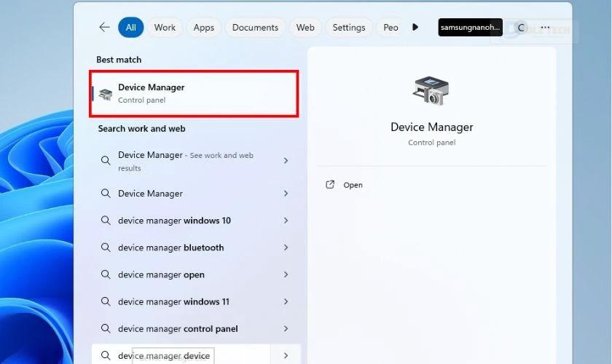Switch to the Apps filter tab
The height and width of the screenshot is (364, 612).
(204, 28)
